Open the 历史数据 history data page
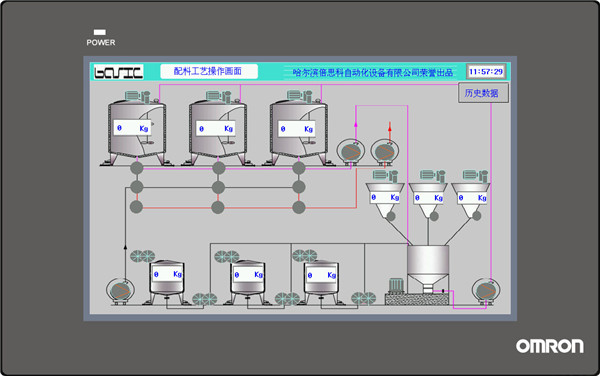The width and height of the screenshot is (600, 376). tap(483, 93)
